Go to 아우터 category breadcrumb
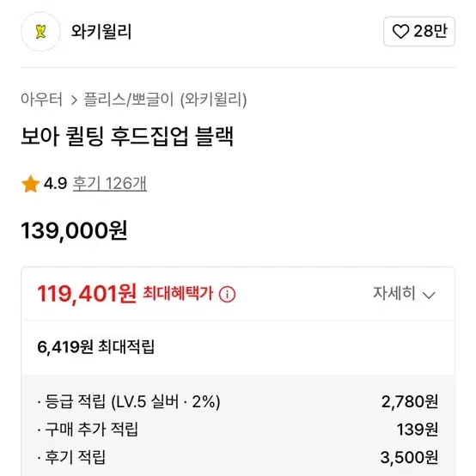 [x=41, y=100]
